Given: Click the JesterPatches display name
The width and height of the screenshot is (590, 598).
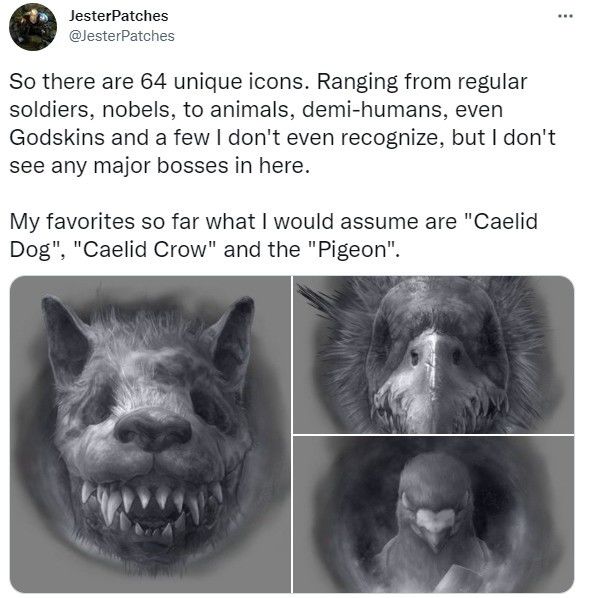Looking at the screenshot, I should click(x=118, y=16).
